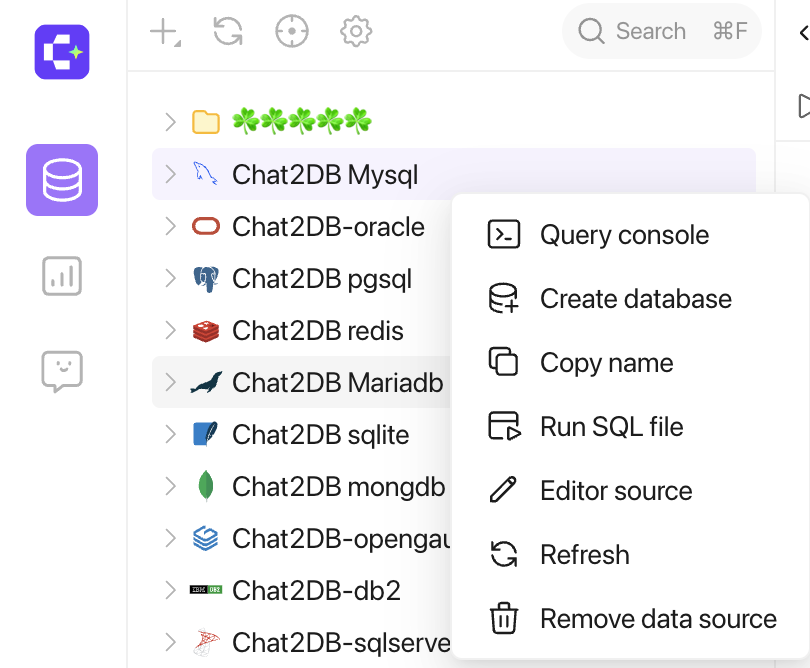Expand the clover-named folder

tap(170, 122)
